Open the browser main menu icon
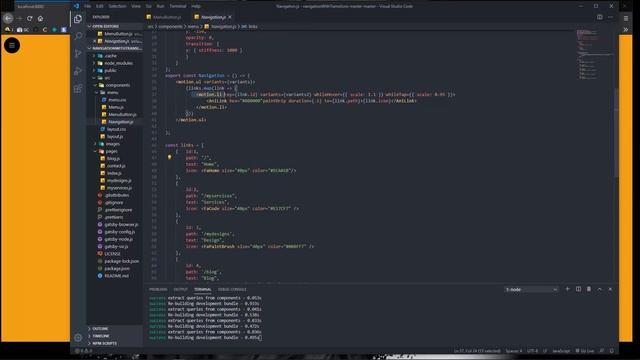The image size is (640, 360). 626,18
